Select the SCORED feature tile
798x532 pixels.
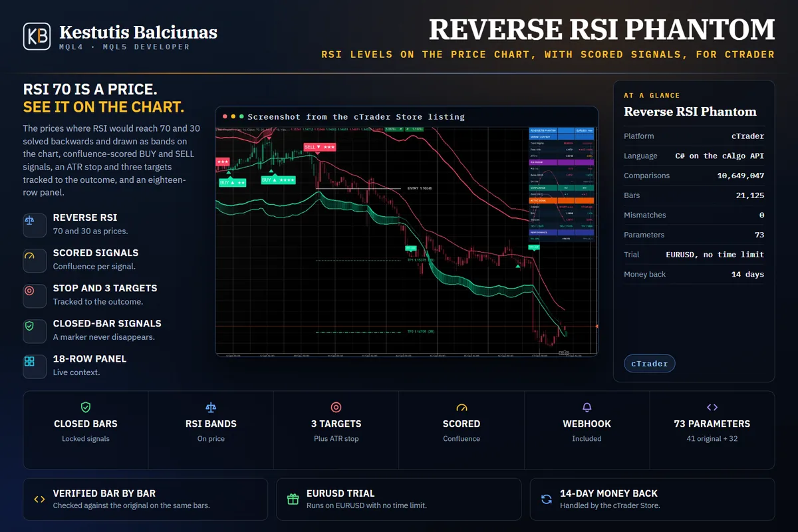tap(462, 430)
